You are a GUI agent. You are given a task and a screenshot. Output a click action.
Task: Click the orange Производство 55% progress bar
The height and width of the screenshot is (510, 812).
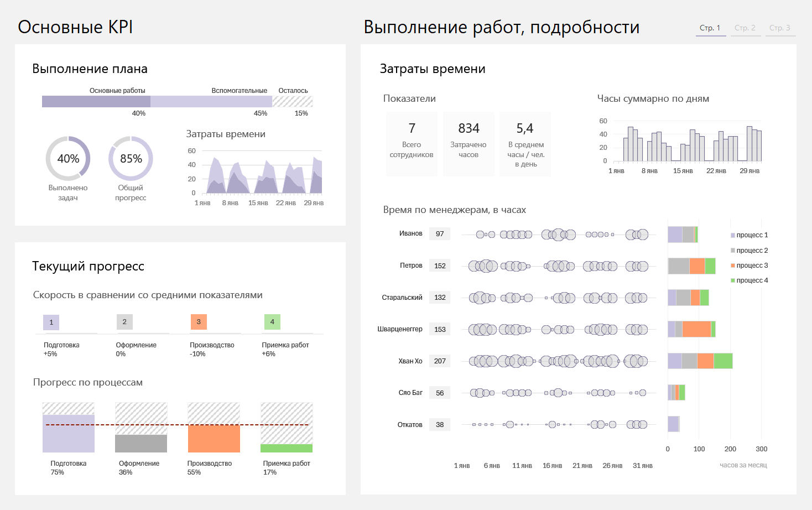tap(214, 439)
